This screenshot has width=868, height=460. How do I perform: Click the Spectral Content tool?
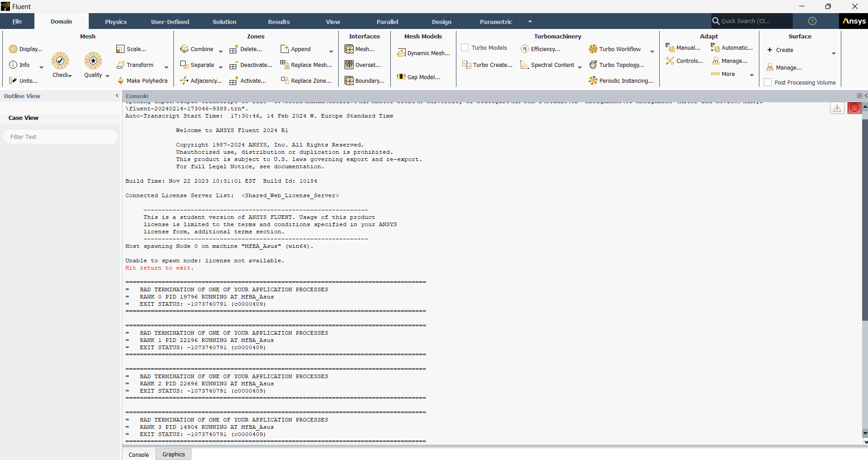tap(547, 65)
